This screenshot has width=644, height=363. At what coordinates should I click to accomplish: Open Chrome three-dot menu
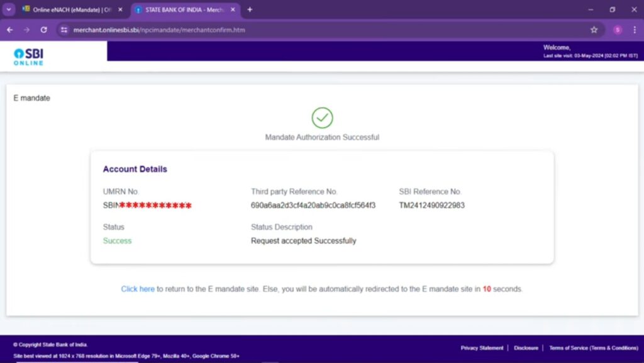pos(635,30)
